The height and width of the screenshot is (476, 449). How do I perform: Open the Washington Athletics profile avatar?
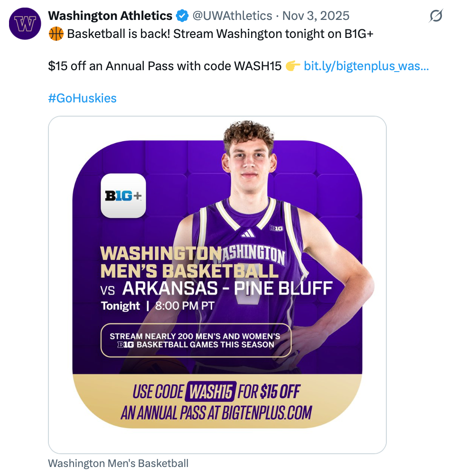coord(24,23)
